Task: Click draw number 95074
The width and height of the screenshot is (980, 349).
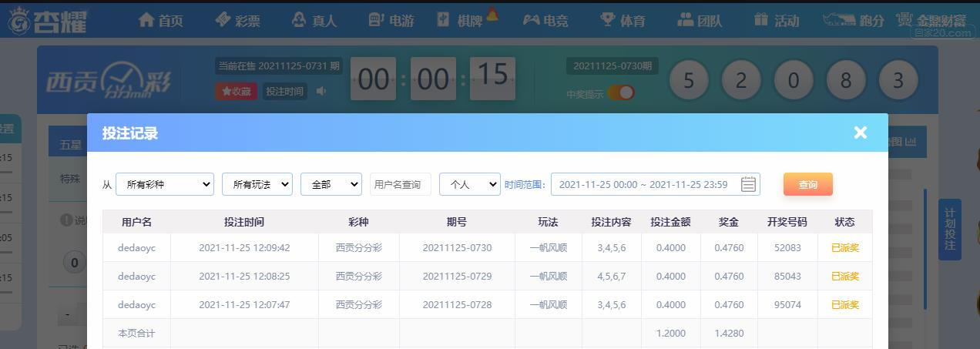Action: coord(787,305)
